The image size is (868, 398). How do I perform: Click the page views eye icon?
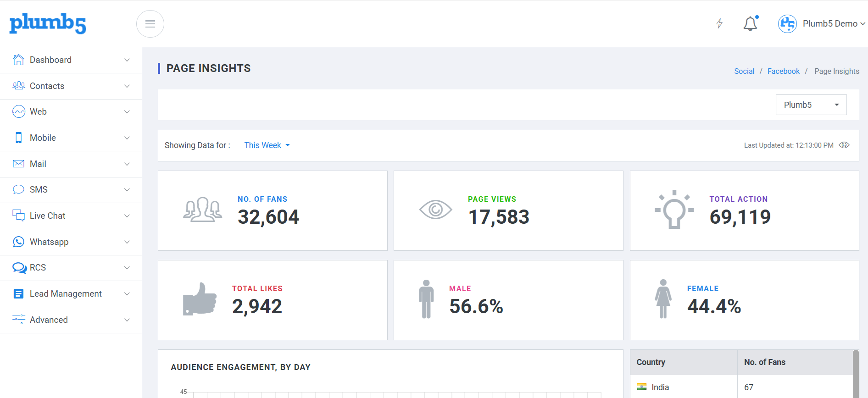435,210
